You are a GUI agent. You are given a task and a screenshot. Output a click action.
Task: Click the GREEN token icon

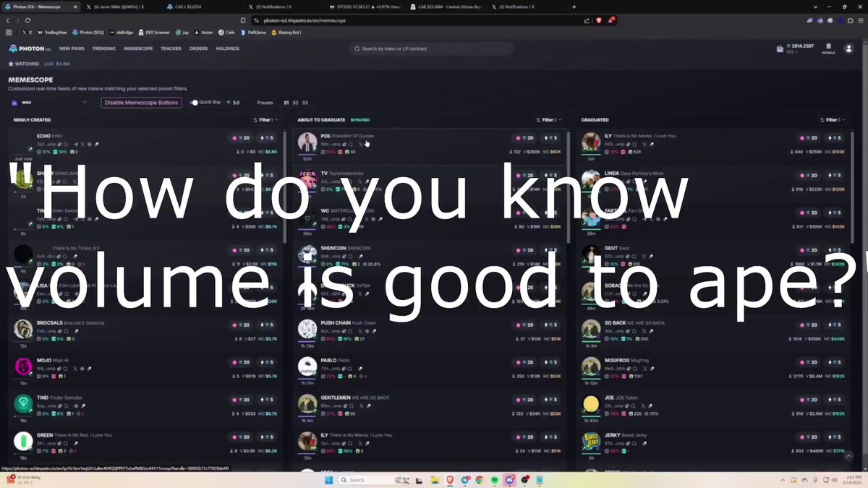[x=23, y=441]
